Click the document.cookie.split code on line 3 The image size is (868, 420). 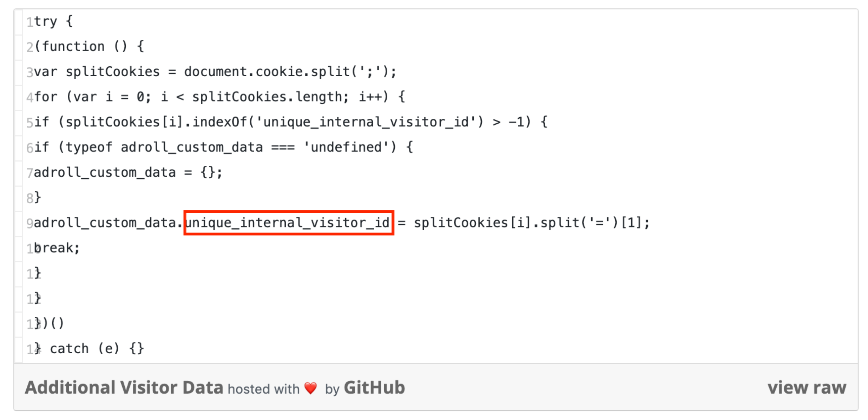(x=290, y=72)
